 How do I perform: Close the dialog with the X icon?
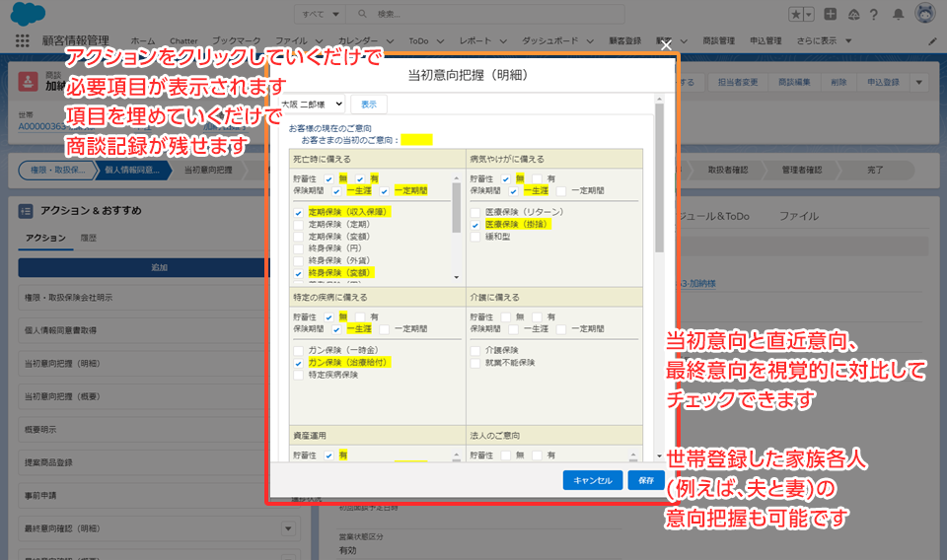666,44
